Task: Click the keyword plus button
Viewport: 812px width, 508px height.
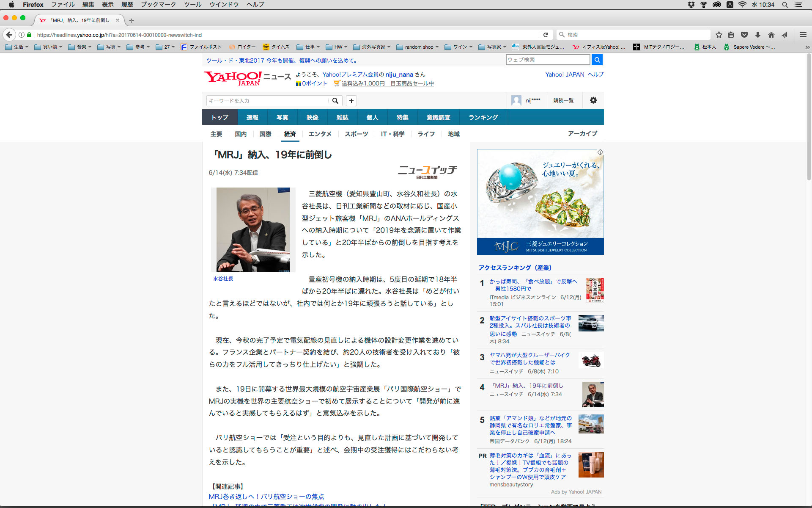Action: [351, 101]
